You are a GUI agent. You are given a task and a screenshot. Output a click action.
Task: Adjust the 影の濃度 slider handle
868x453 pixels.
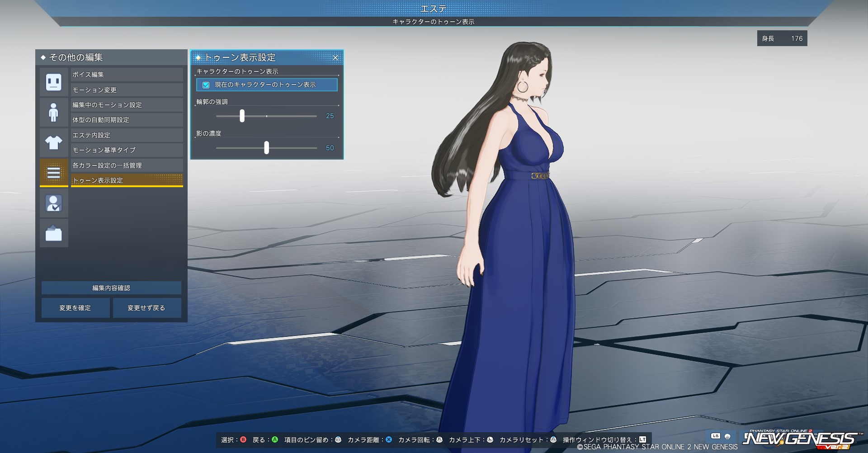click(267, 147)
